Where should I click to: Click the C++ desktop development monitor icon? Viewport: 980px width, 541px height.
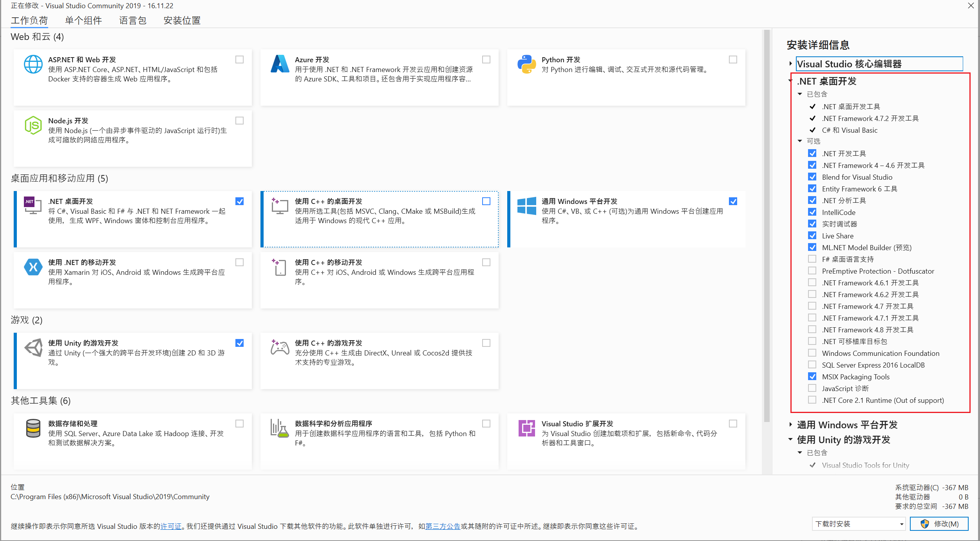pos(280,206)
